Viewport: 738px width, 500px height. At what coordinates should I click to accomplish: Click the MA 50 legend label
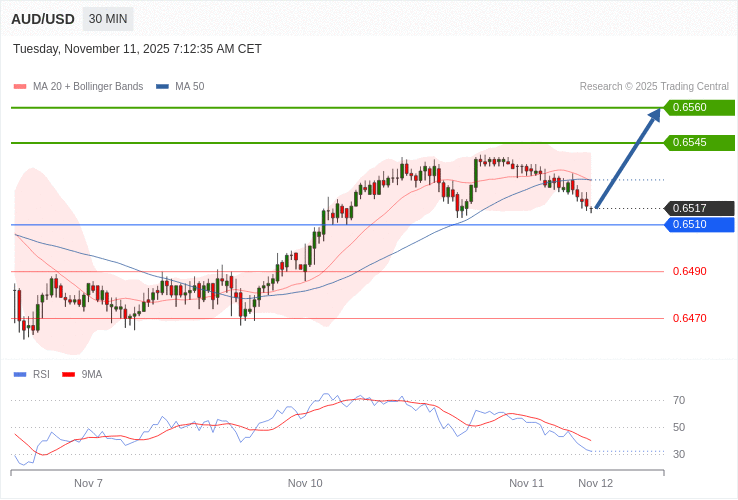(190, 87)
